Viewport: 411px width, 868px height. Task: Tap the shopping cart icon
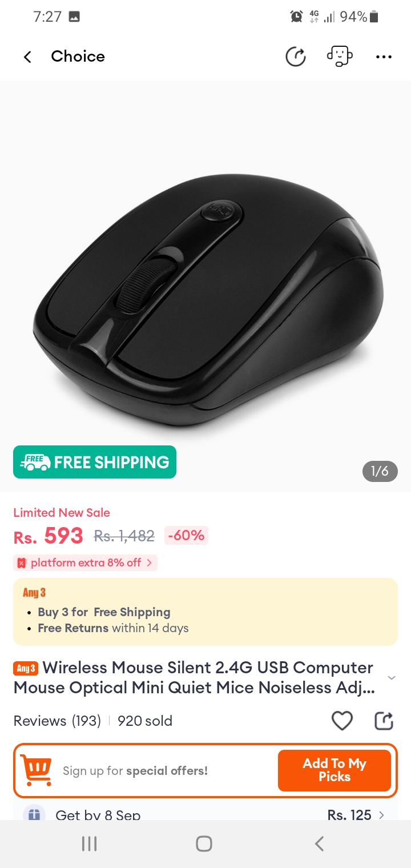click(36, 770)
